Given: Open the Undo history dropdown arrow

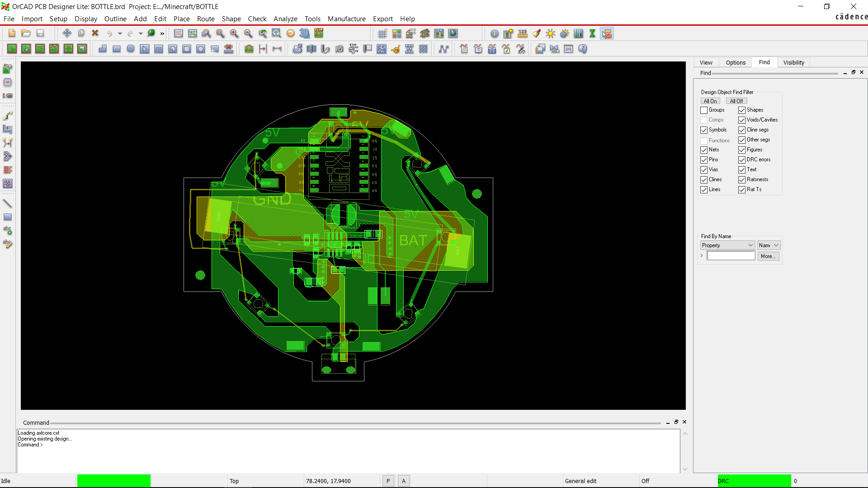Looking at the screenshot, I should point(120,33).
